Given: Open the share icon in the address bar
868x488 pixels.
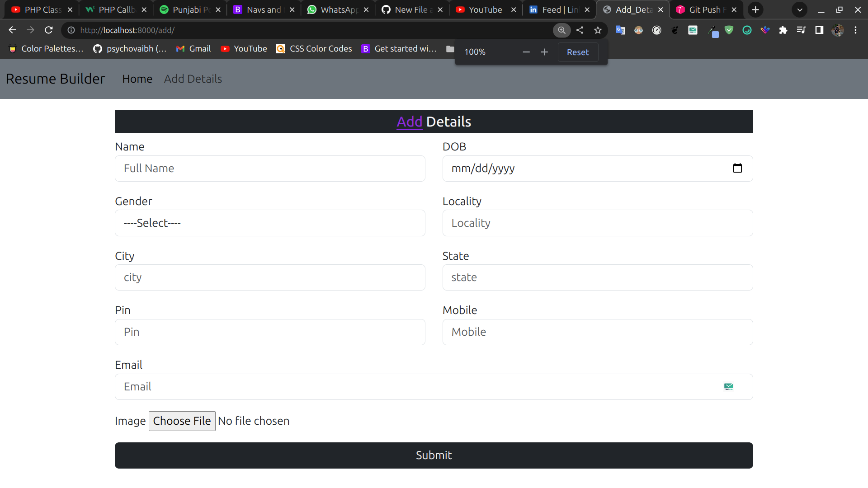Looking at the screenshot, I should (x=580, y=30).
